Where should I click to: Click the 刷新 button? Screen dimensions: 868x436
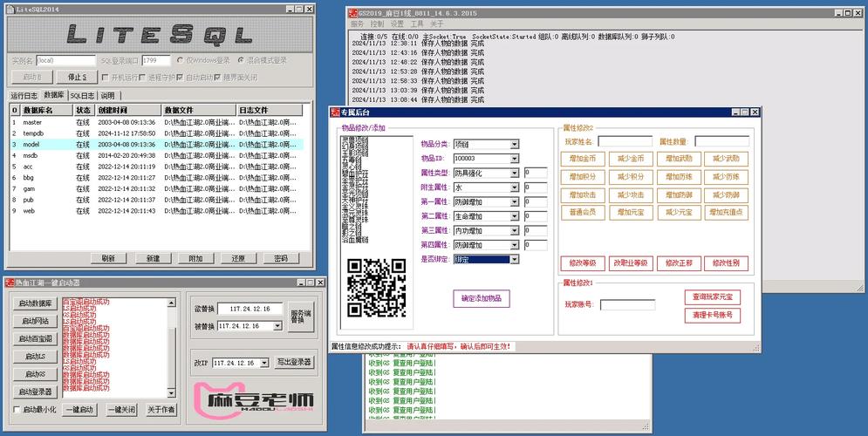pyautogui.click(x=108, y=258)
